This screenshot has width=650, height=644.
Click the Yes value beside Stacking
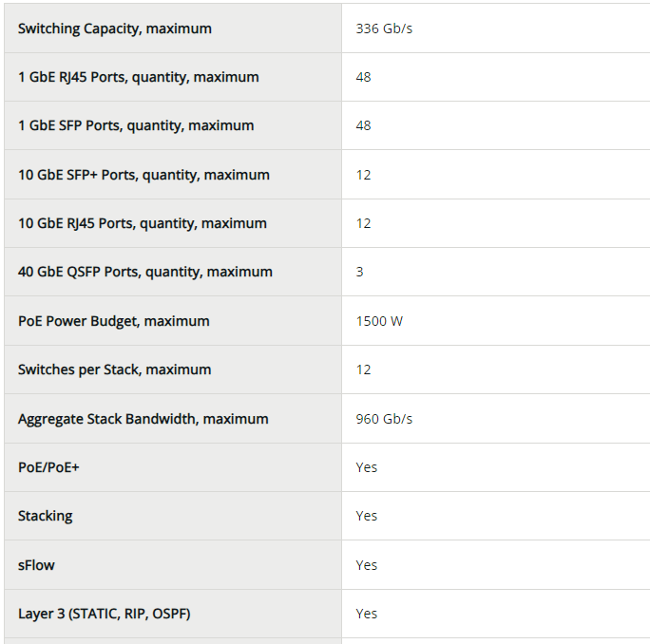point(367,516)
